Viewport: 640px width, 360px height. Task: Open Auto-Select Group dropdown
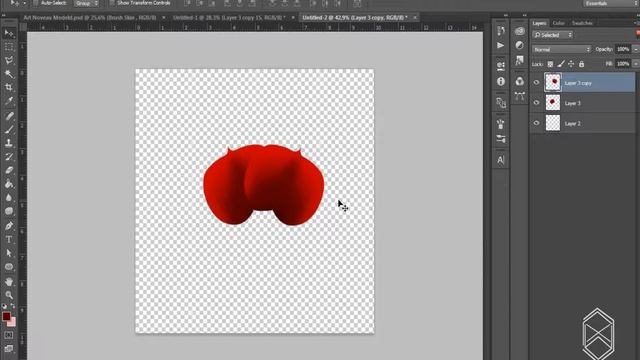(x=86, y=3)
